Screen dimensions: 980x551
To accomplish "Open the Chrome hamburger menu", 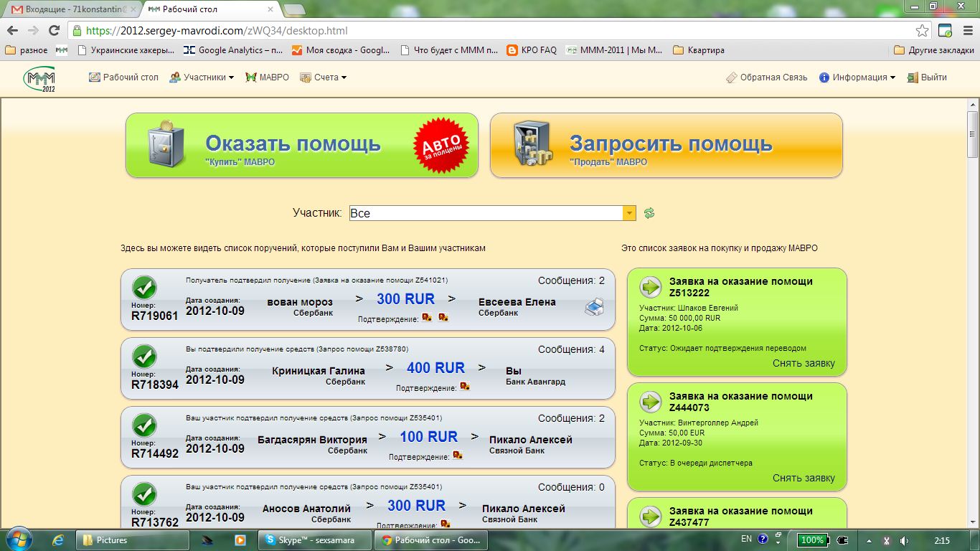I will click(966, 31).
